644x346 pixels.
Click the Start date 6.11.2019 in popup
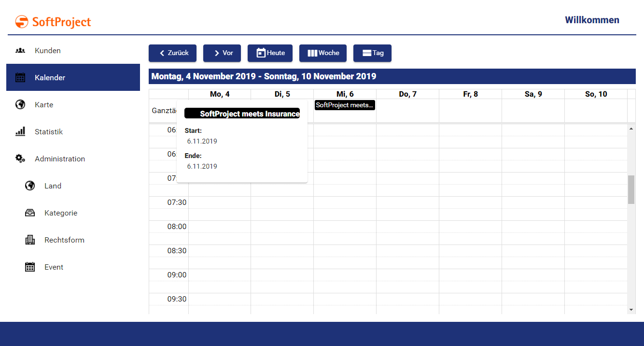click(202, 141)
